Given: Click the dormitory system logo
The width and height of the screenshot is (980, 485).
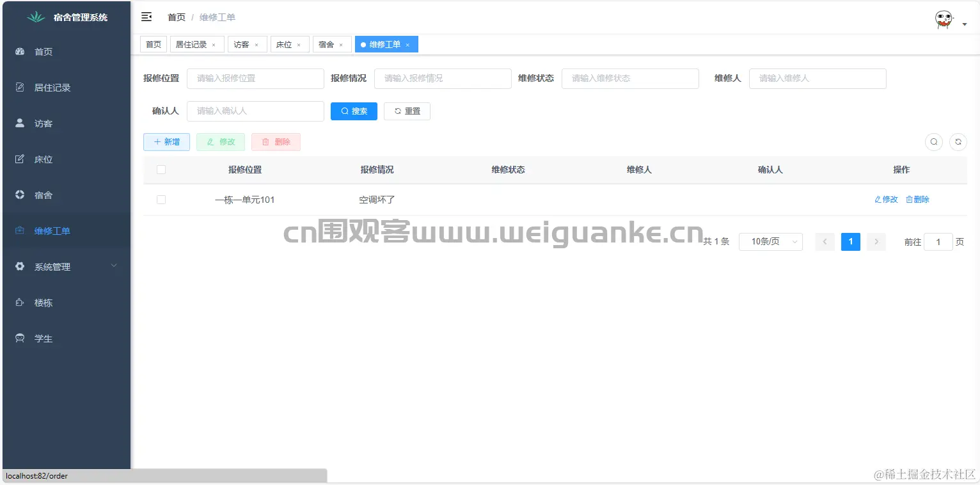Looking at the screenshot, I should pyautogui.click(x=36, y=17).
